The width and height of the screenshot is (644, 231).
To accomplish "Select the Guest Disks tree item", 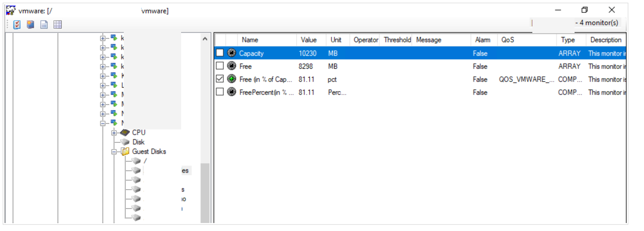I will click(x=149, y=152).
